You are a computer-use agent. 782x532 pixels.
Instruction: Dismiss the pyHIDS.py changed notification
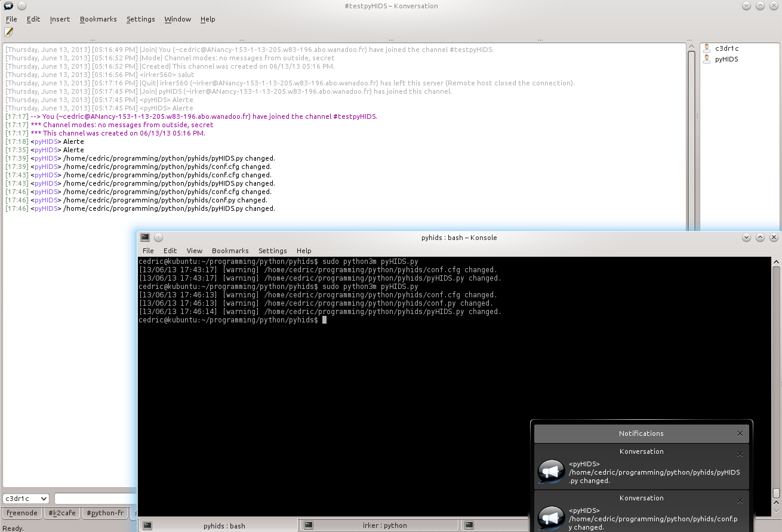[740, 454]
